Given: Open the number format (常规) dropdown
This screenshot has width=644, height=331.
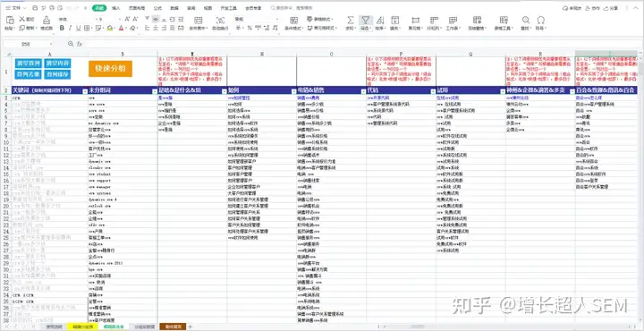Looking at the screenshot, I should tap(276, 19).
